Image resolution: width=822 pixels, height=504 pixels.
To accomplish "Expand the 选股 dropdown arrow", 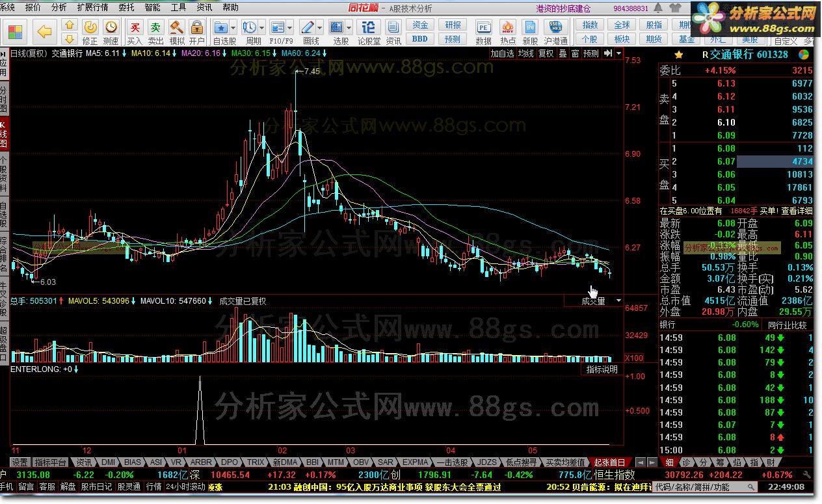I will click(x=349, y=27).
